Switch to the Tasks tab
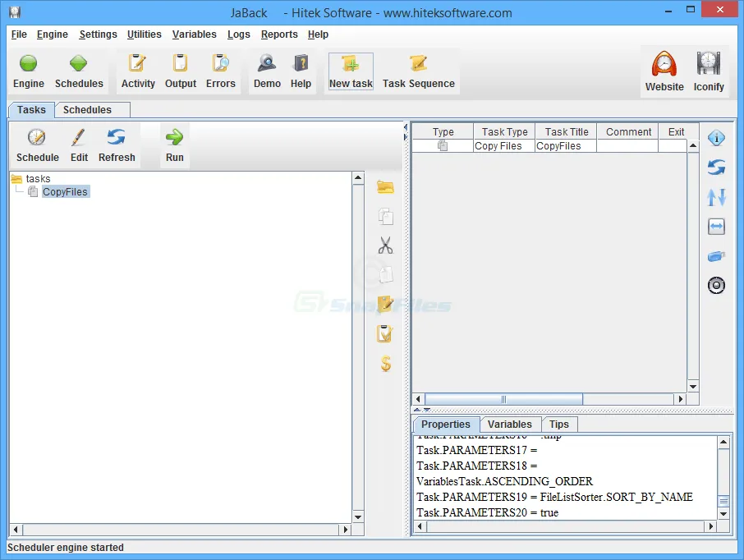Viewport: 744px width, 560px height. pyautogui.click(x=31, y=110)
